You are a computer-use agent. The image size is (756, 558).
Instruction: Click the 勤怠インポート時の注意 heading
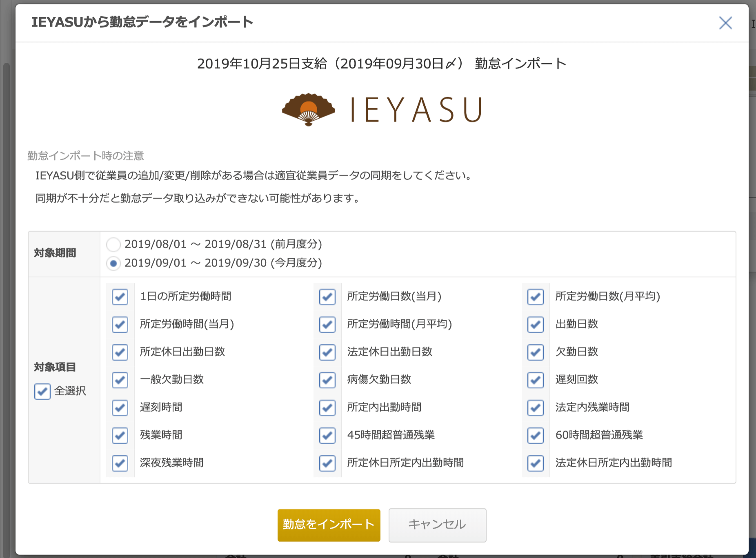[x=86, y=156]
